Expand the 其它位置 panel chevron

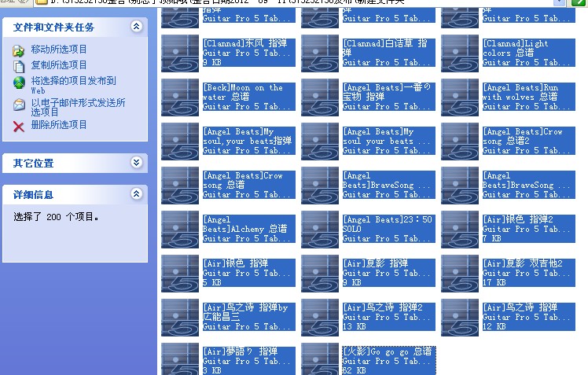point(136,163)
